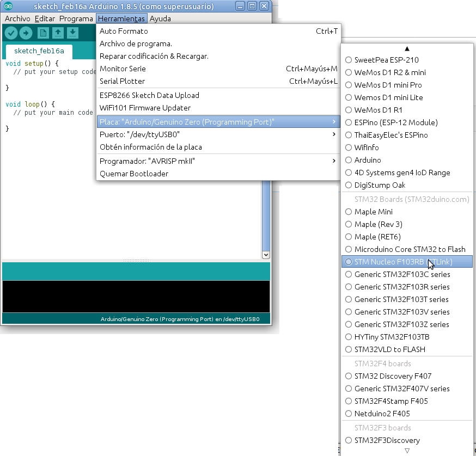The height and width of the screenshot is (456, 476).
Task: Expand the Puerto /dev/ttyUSB0 submenu
Action: tap(218, 134)
